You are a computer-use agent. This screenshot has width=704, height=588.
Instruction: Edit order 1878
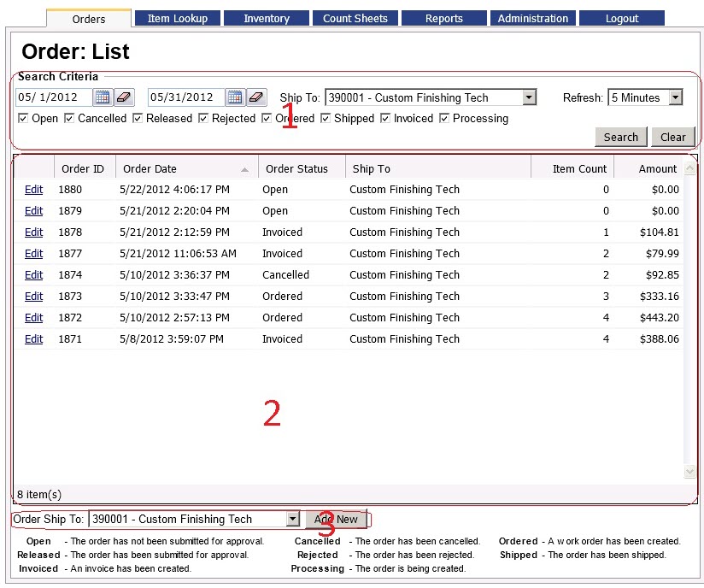(33, 232)
